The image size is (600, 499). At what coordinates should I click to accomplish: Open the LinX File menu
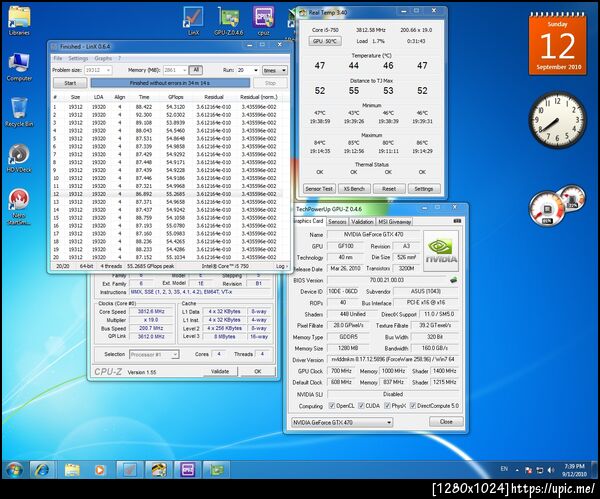coord(58,58)
